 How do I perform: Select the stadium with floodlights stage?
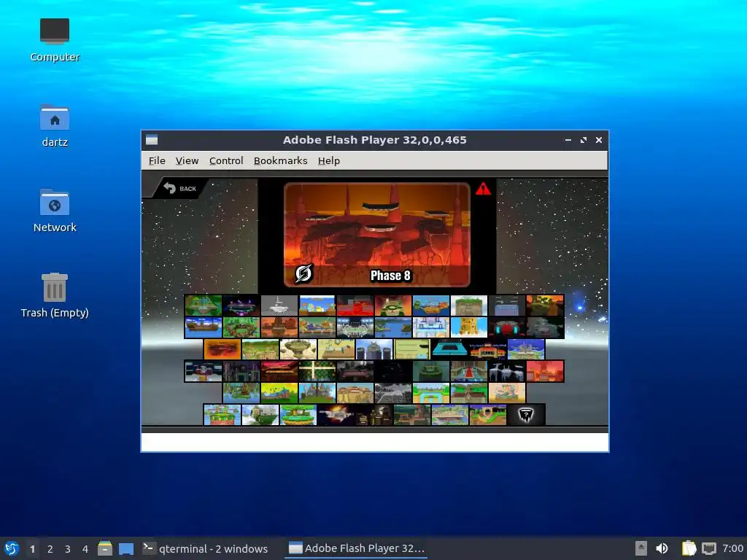355,327
